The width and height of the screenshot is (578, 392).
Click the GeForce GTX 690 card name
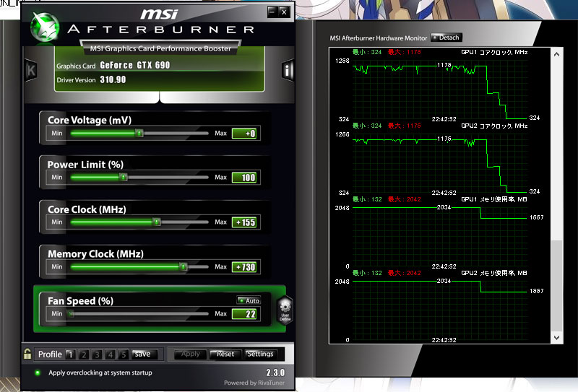pos(135,65)
